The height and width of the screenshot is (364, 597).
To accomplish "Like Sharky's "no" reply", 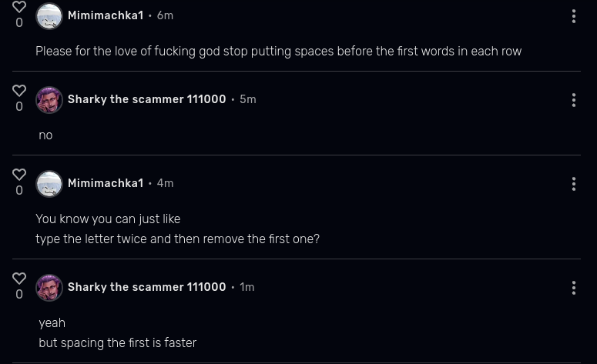I will 19,91.
